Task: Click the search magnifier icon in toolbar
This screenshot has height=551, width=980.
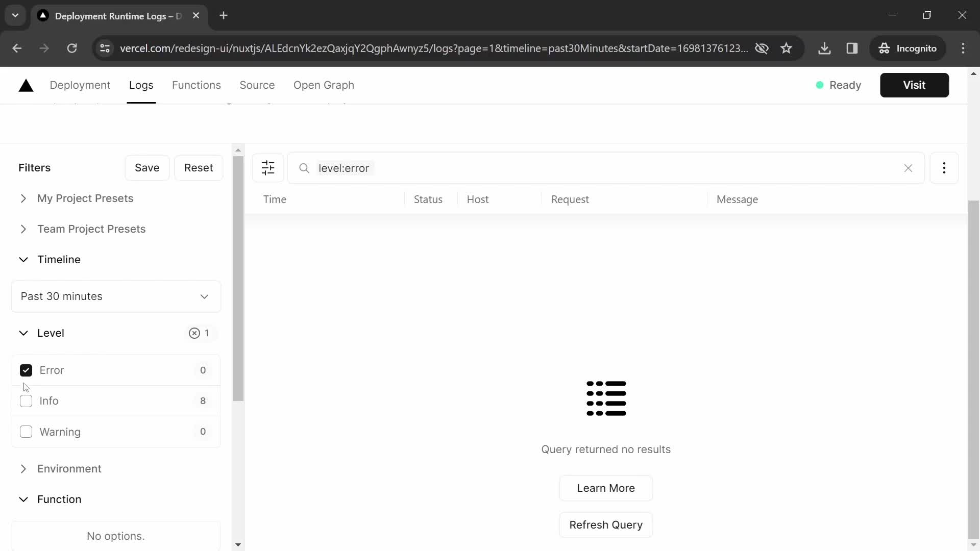Action: (x=304, y=168)
